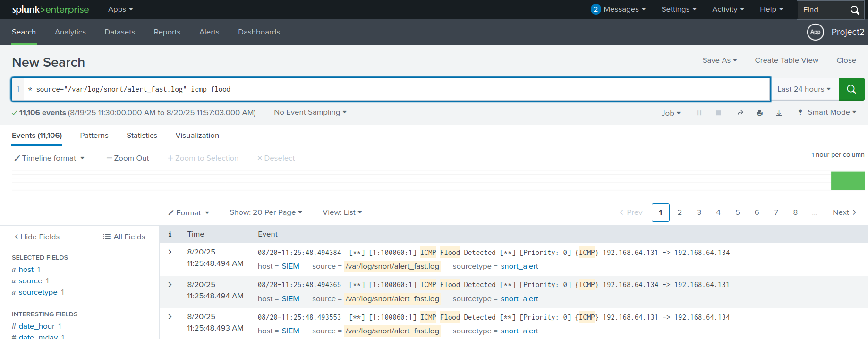The width and height of the screenshot is (868, 339).
Task: Go to the Dashboards nav tab
Action: point(259,32)
